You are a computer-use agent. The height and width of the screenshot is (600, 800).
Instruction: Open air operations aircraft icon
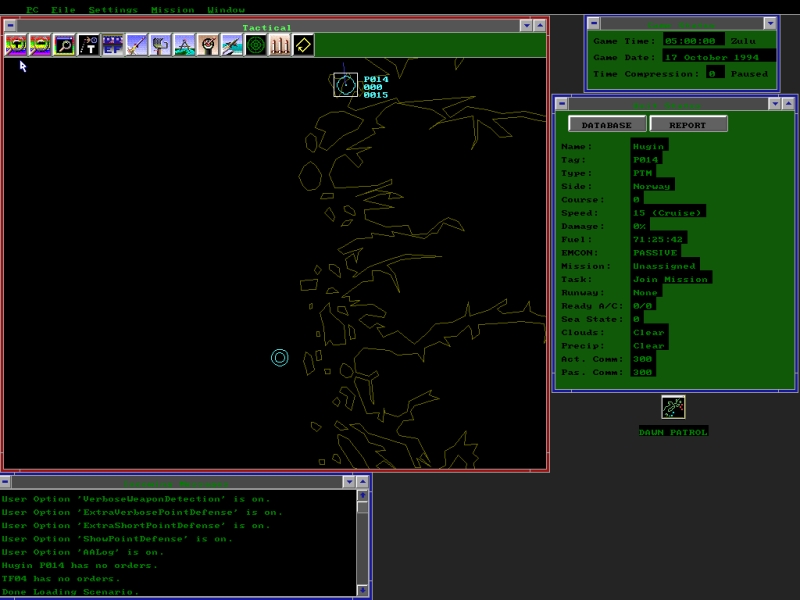pos(232,45)
